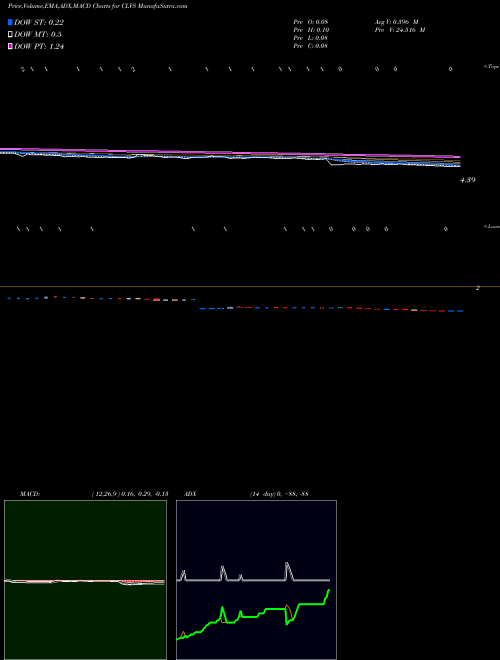Image resolution: width=500 pixels, height=660 pixels.
Task: Click the blue DOW ST legend swatch
Action: 11,22
